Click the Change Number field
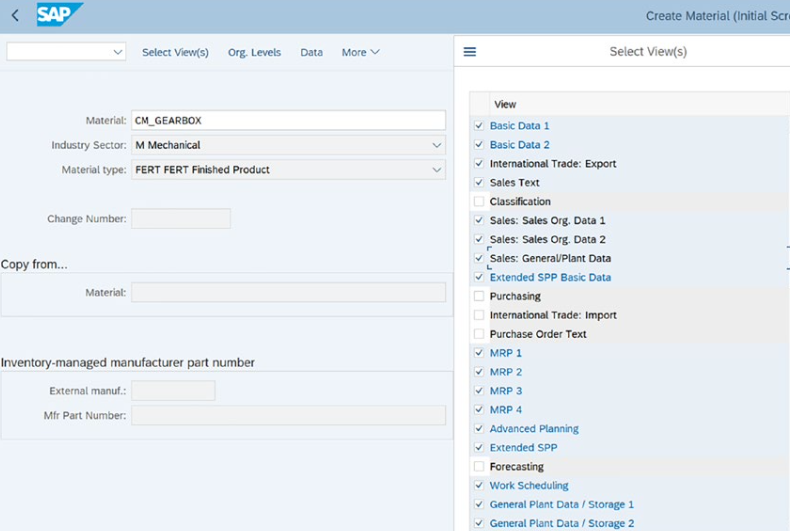This screenshot has width=790, height=531. [181, 219]
